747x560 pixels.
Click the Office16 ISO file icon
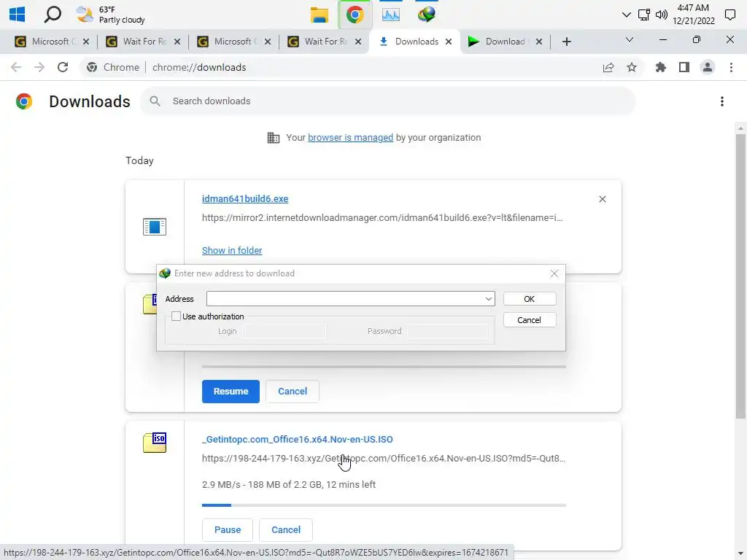(155, 443)
